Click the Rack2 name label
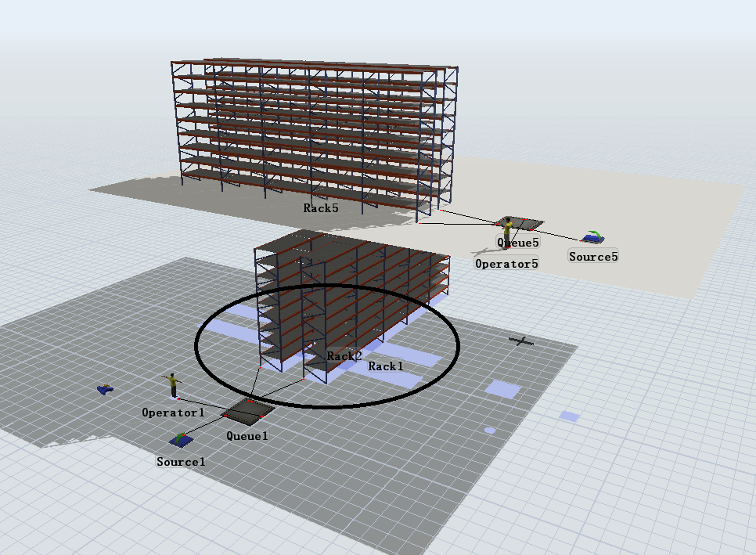Screen dimensions: 756x555 (344, 356)
